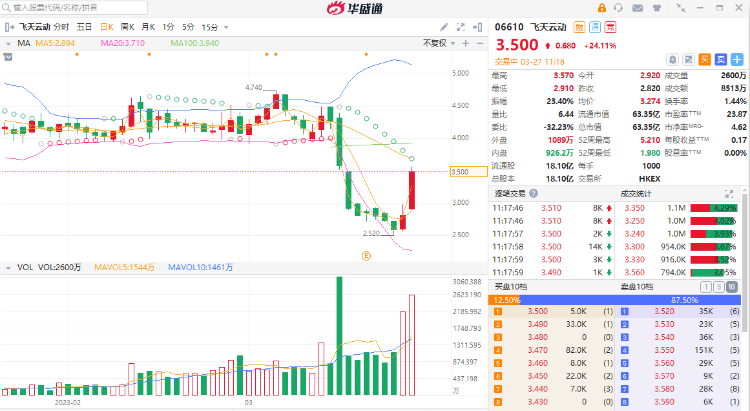Zoom out chart with minus icon

coord(480,44)
